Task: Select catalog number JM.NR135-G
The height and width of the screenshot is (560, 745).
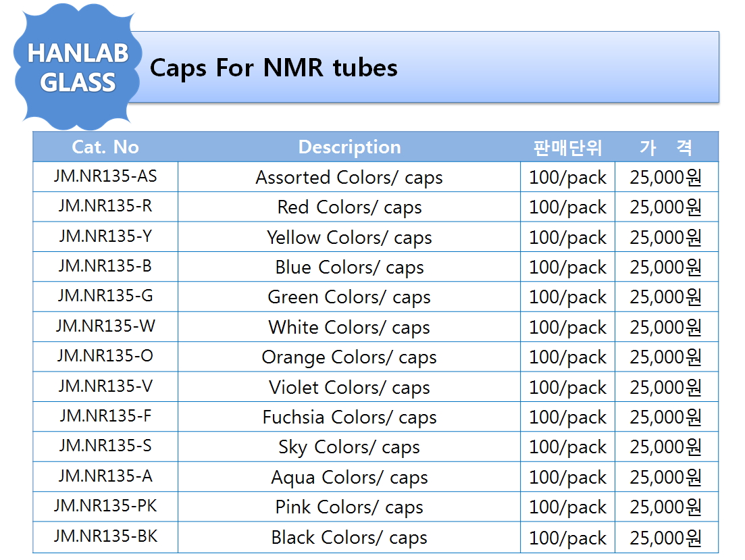Action: pos(105,296)
